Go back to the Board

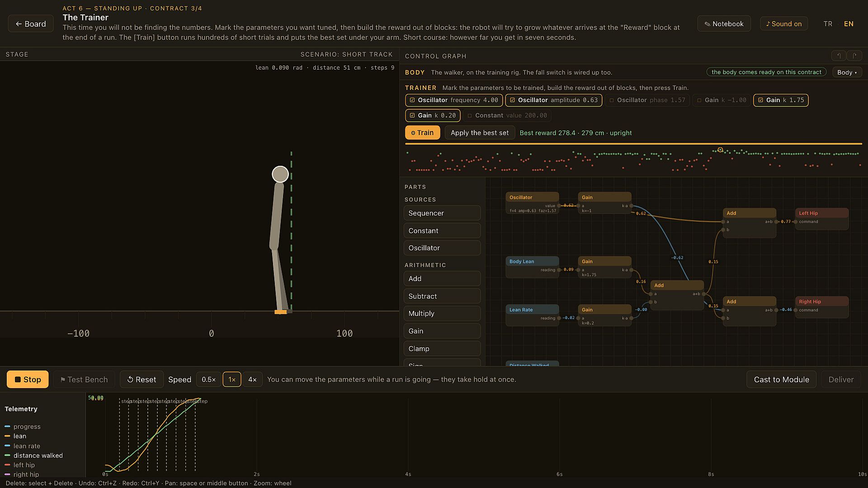pyautogui.click(x=31, y=24)
